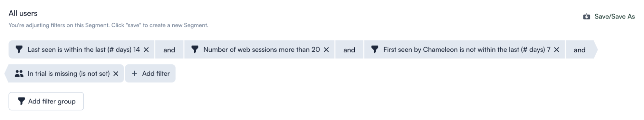
Task: Remove the In trial is missing filter
Action: coord(116,73)
